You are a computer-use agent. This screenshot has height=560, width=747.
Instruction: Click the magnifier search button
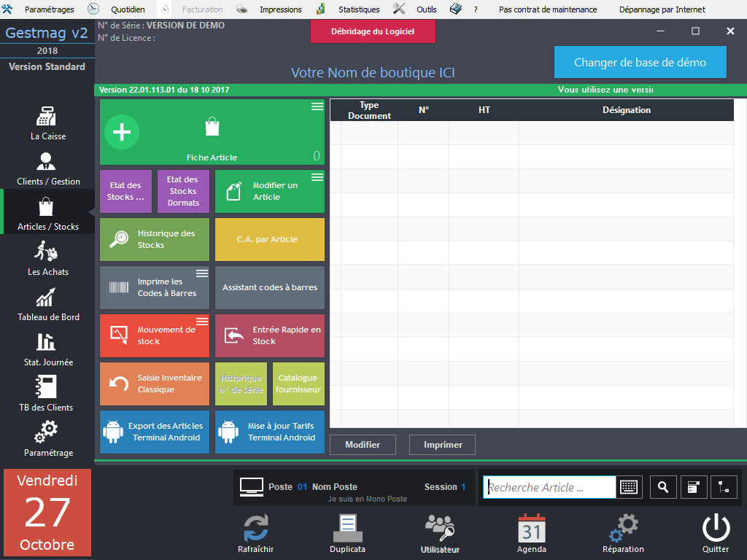pyautogui.click(x=662, y=487)
